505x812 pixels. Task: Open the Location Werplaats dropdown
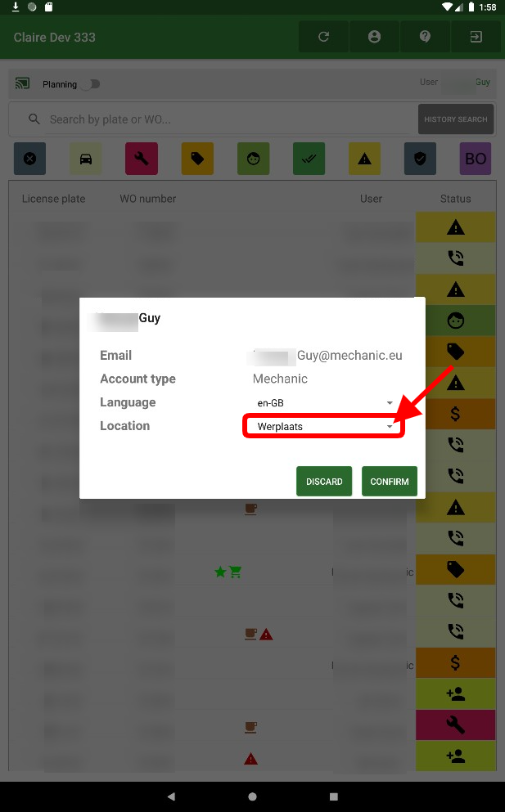tap(324, 426)
